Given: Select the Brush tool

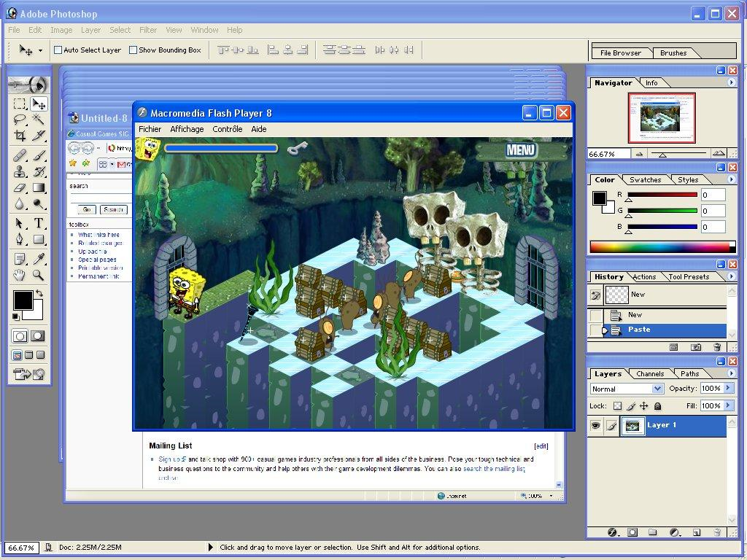Looking at the screenshot, I should coord(39,155).
